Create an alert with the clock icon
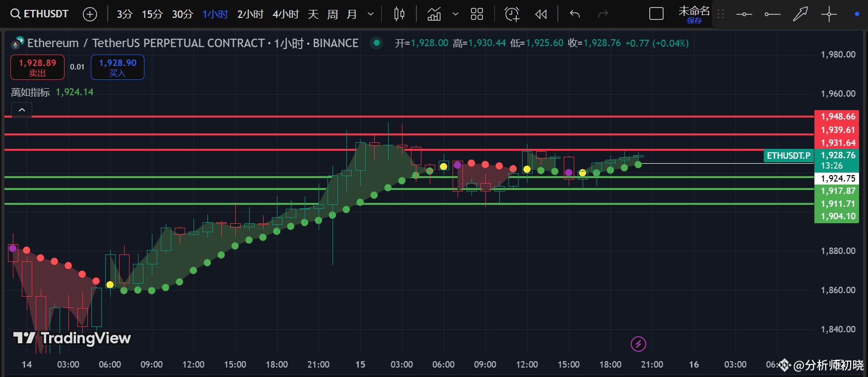868x377 pixels. point(512,14)
